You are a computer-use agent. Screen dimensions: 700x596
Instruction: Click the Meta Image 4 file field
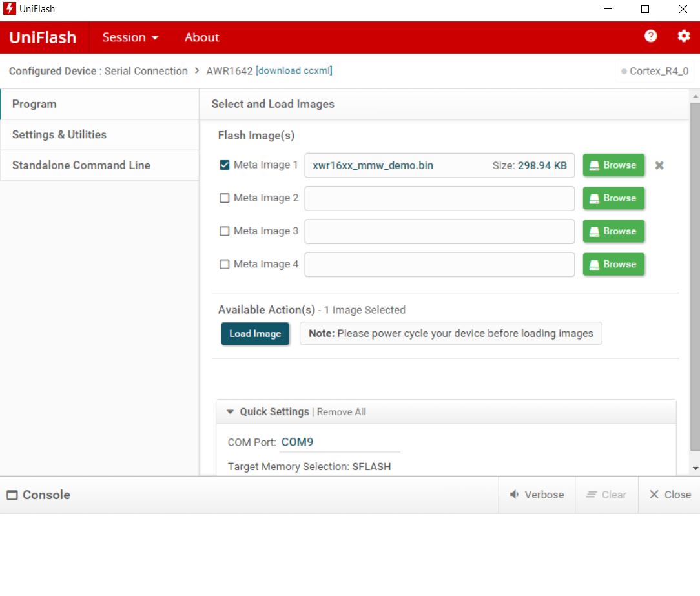click(x=439, y=264)
